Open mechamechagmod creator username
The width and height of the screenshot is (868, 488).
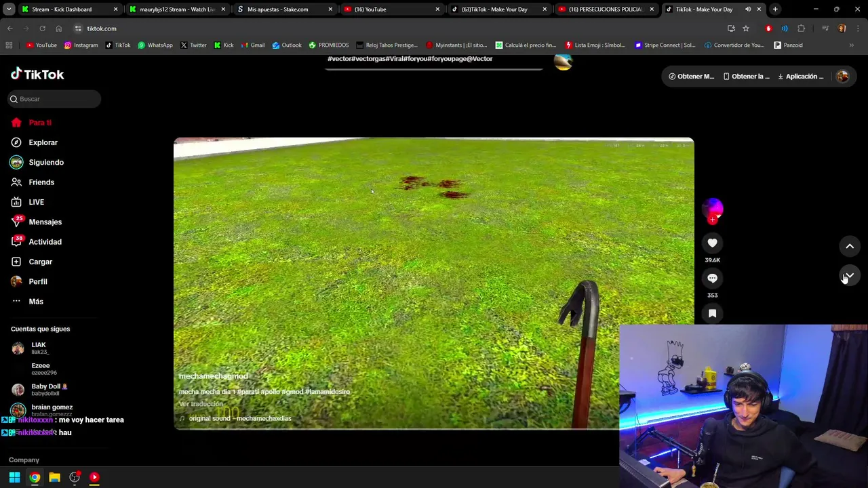click(x=213, y=376)
